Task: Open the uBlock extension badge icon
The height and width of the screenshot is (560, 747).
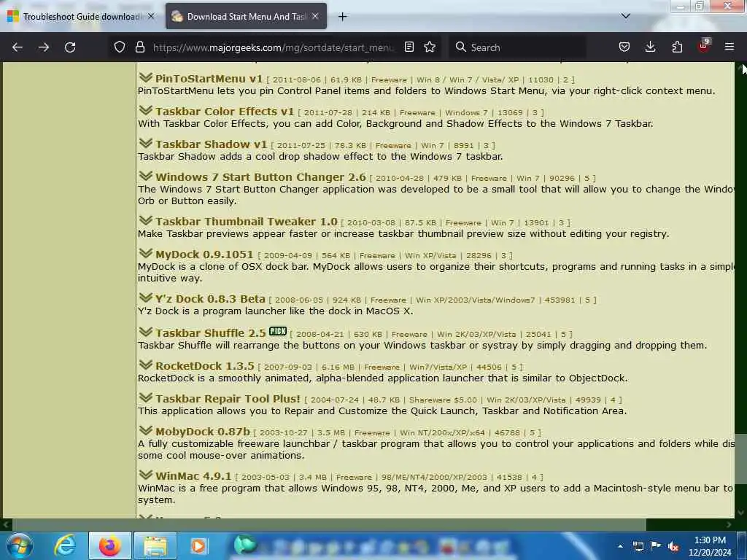Action: (x=704, y=46)
